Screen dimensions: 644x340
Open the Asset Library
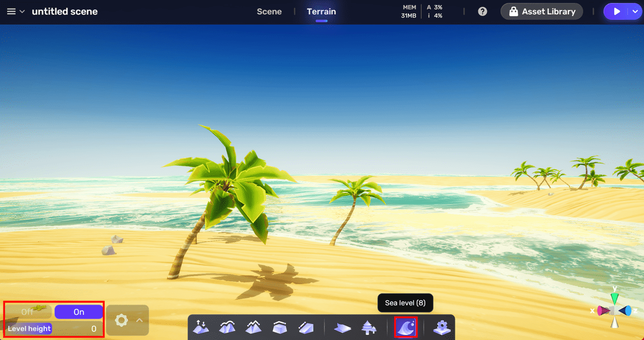[542, 12]
